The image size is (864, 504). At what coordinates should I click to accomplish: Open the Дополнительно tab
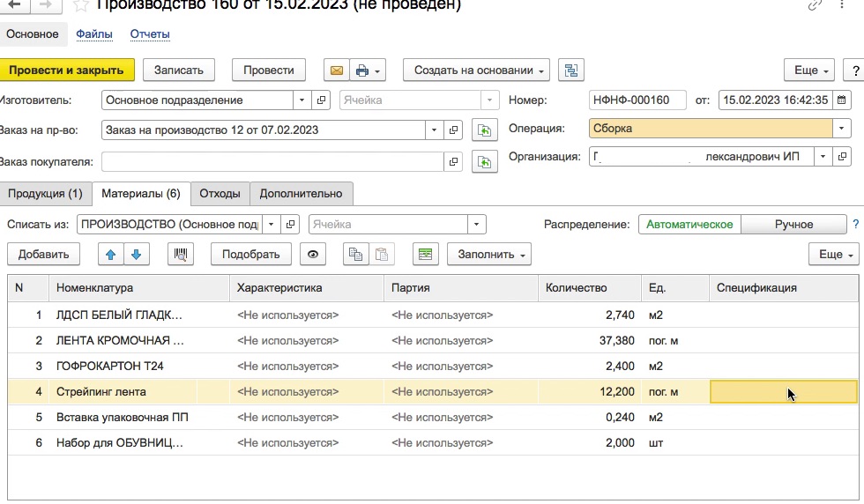[x=301, y=193]
